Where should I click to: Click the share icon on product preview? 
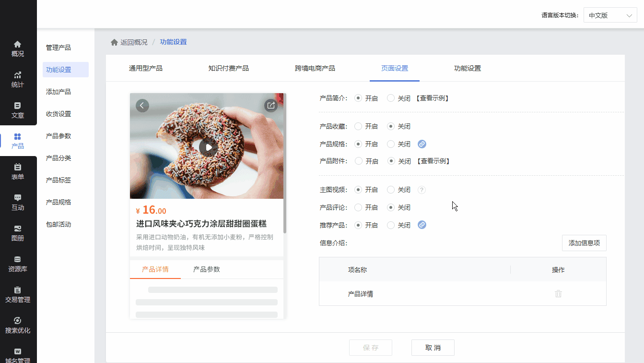point(271,106)
